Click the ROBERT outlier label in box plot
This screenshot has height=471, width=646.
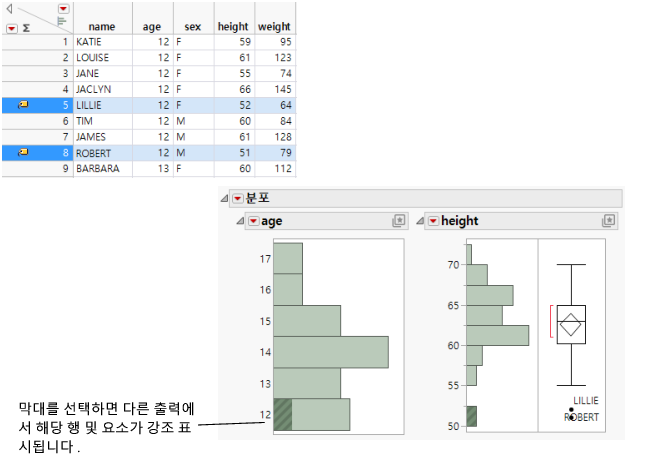coord(581,417)
